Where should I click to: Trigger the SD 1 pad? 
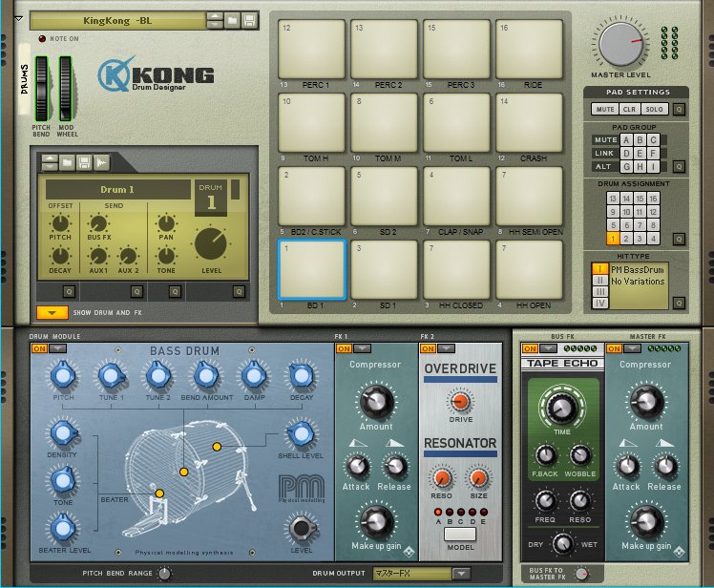(x=385, y=269)
